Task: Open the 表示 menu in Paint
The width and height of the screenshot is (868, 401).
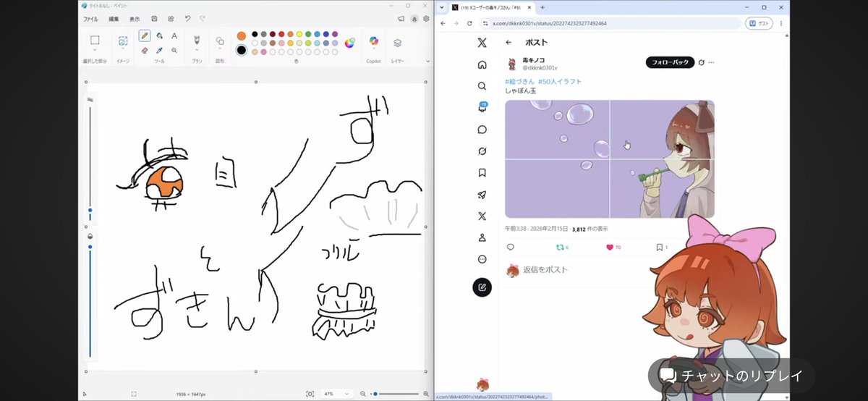Action: pos(135,19)
